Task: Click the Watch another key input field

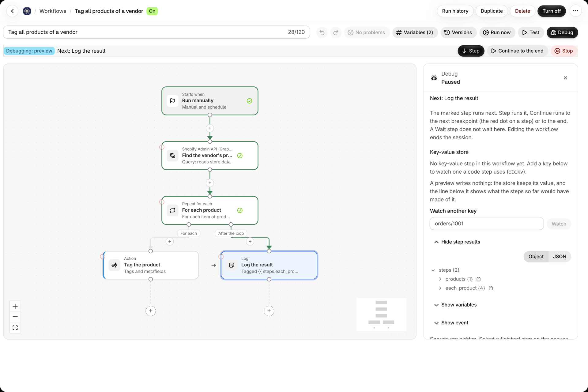Action: [486, 224]
